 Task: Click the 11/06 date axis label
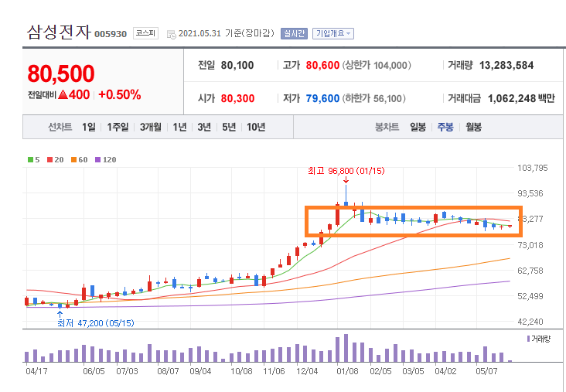tap(274, 371)
